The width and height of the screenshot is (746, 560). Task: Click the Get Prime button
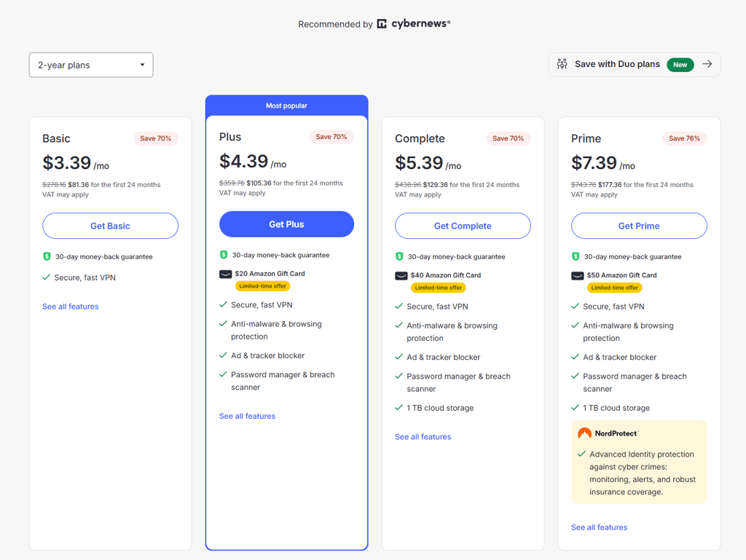pyautogui.click(x=639, y=226)
